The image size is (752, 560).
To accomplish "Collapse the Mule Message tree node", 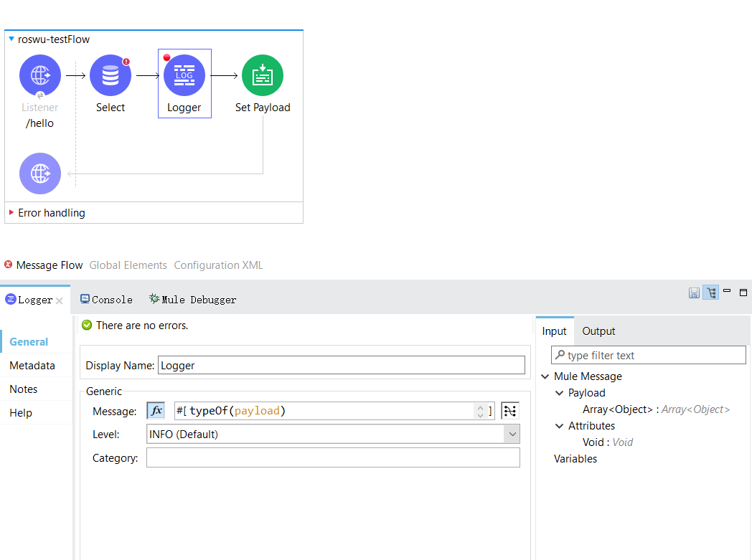I will point(545,376).
